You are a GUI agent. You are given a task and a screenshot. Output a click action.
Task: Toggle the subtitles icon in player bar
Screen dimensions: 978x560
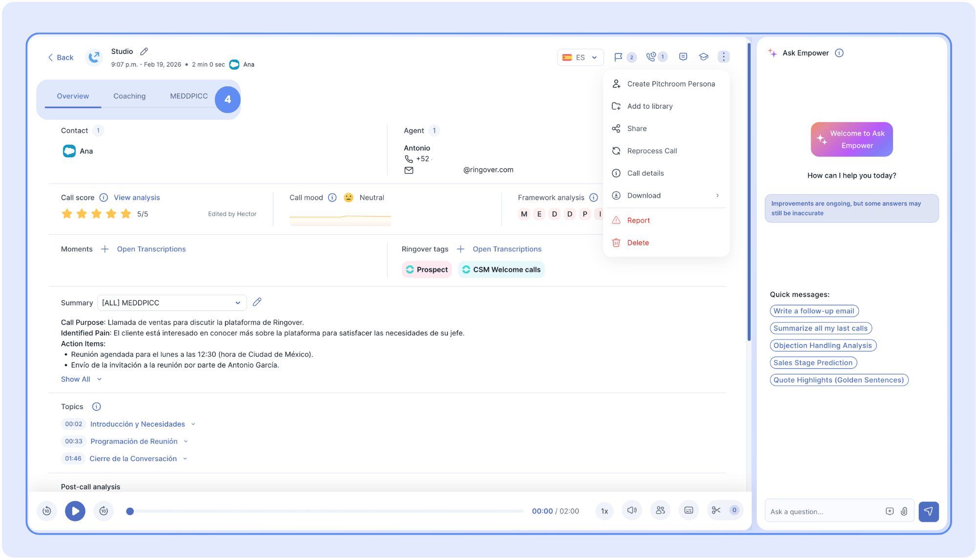coord(688,510)
